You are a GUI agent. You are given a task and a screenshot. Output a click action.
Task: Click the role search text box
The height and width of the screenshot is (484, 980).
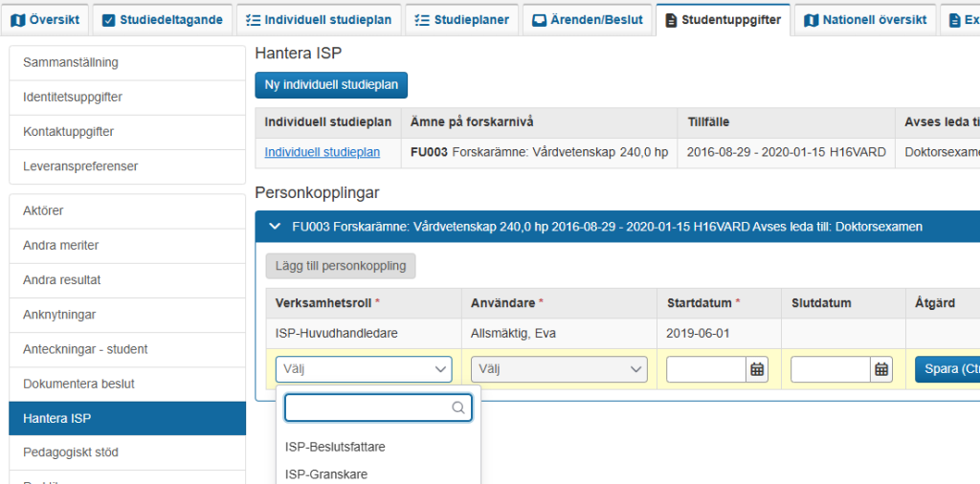point(378,407)
